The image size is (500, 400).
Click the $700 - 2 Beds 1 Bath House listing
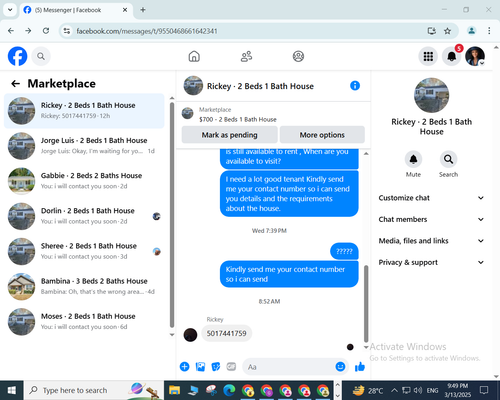click(238, 119)
